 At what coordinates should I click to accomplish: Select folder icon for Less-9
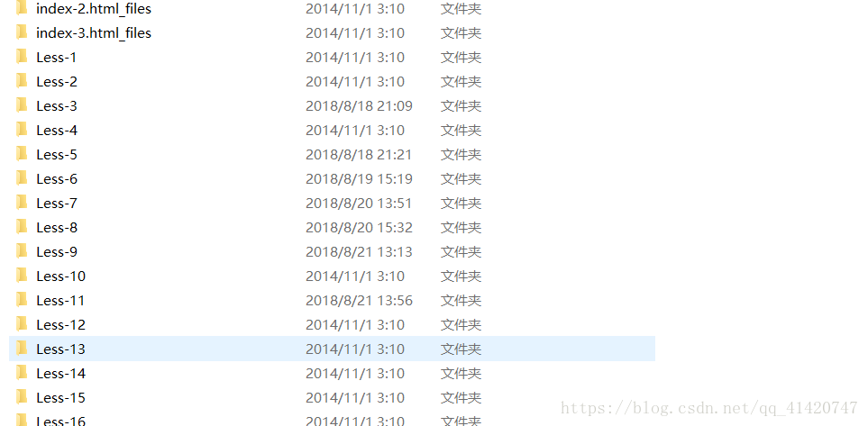click(x=22, y=251)
